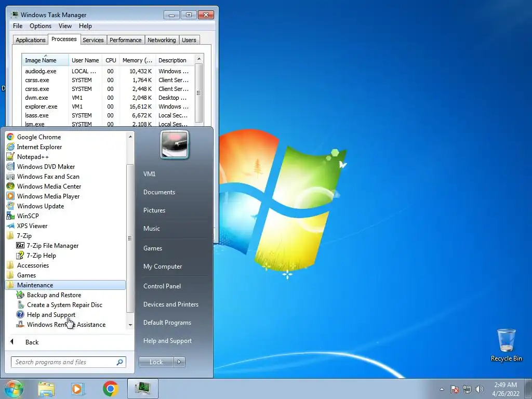
Task: Click Back in the Start menu
Action: pyautogui.click(x=32, y=342)
